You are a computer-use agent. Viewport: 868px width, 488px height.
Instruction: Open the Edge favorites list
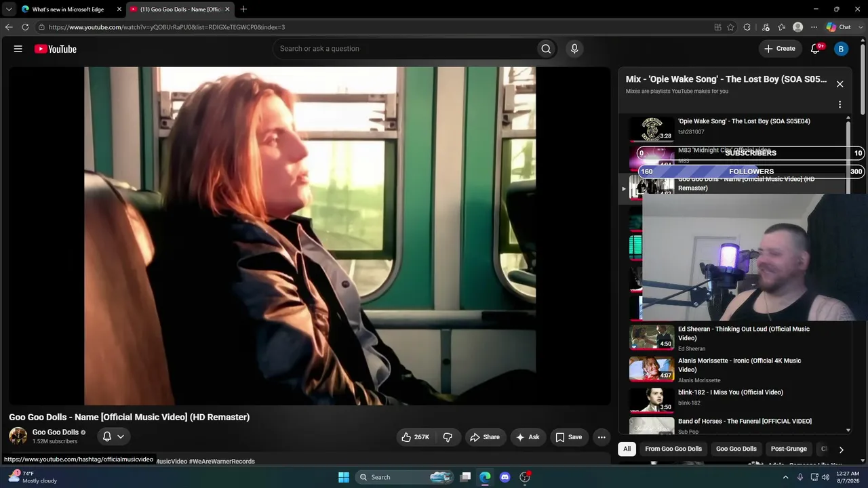tap(782, 27)
